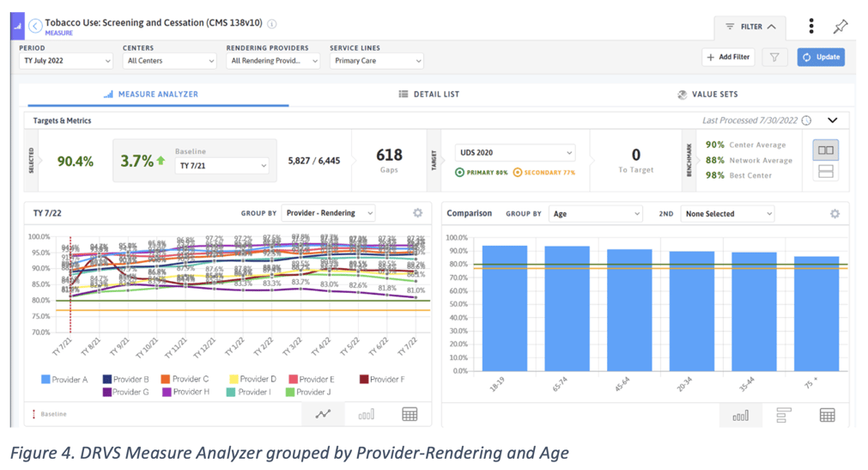This screenshot has width=868, height=470.
Task: Toggle Provider G in chart legend
Action: tap(125, 392)
